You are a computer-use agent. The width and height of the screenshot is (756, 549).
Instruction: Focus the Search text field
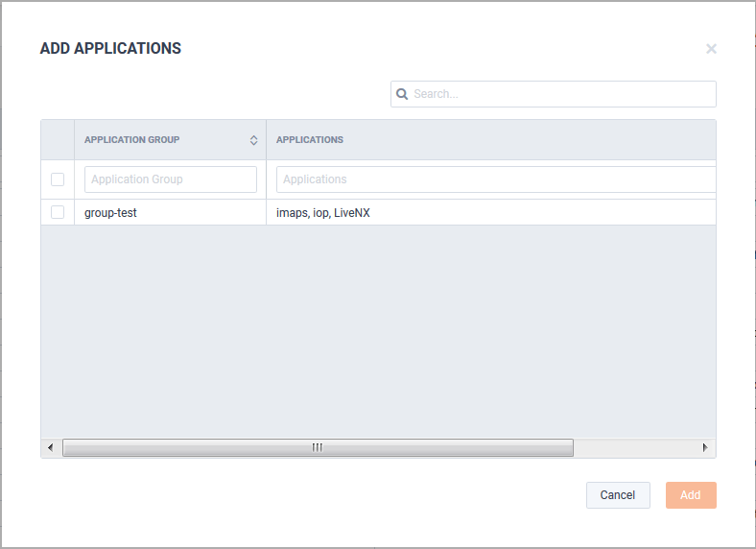(554, 94)
